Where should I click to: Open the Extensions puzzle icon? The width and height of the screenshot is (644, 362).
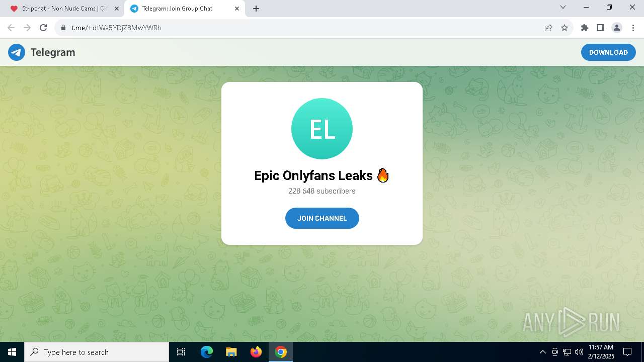585,28
